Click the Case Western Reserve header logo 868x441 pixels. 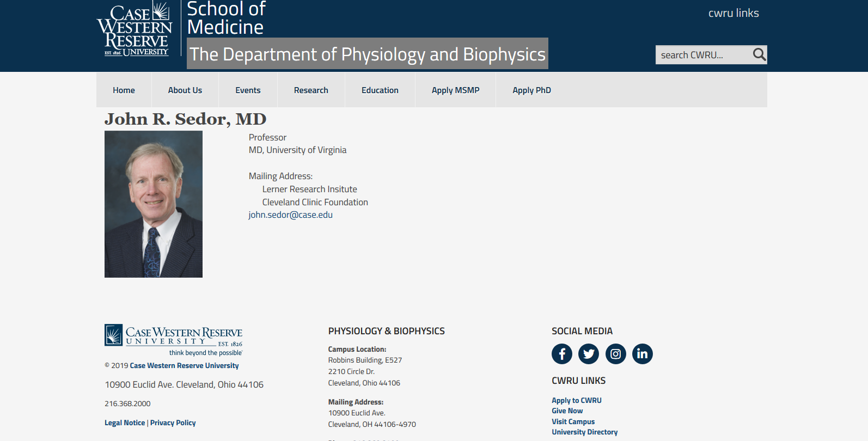tap(135, 29)
